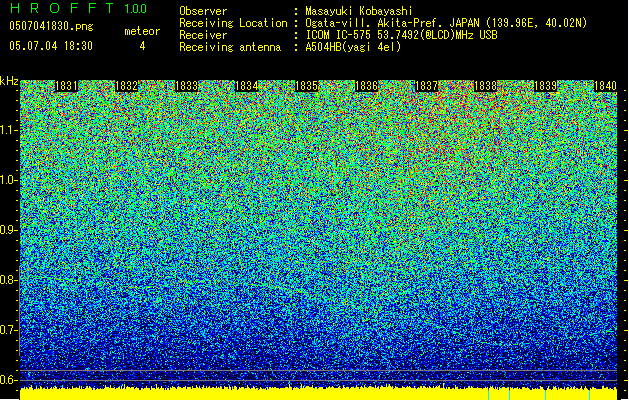Click the 1838 time marker
The image size is (629, 400).
point(486,86)
